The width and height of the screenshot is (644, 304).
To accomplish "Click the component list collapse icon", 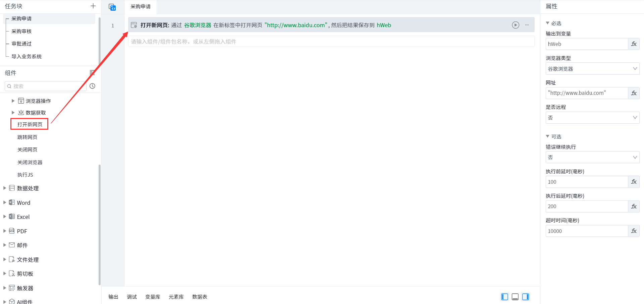I will click(x=92, y=73).
